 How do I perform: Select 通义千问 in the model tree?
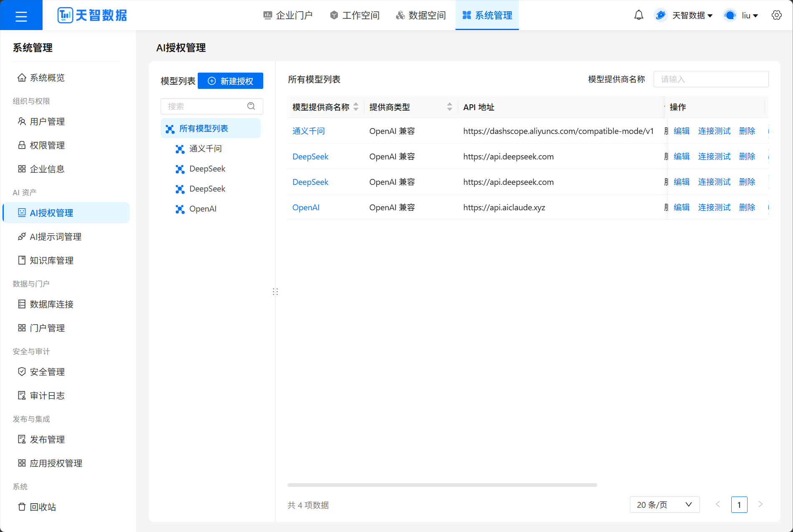[205, 149]
